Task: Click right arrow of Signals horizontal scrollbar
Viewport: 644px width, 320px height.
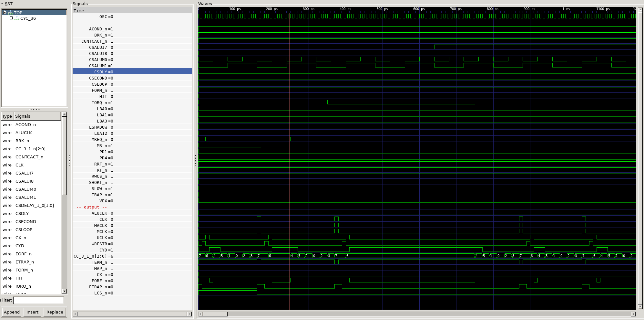Action: (x=189, y=314)
